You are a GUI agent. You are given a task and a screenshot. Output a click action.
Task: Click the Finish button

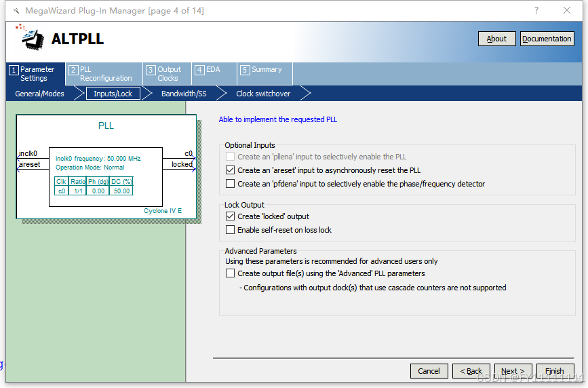pos(555,371)
